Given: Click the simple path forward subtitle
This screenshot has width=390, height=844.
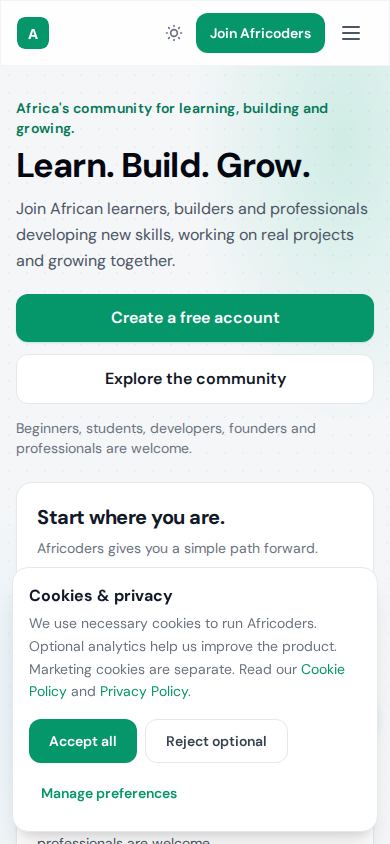Looking at the screenshot, I should [x=178, y=548].
